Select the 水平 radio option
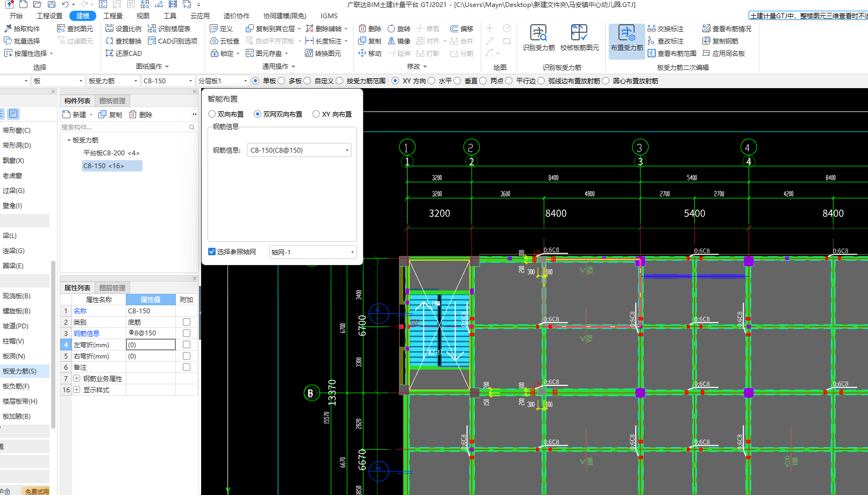The width and height of the screenshot is (868, 495). 440,81
